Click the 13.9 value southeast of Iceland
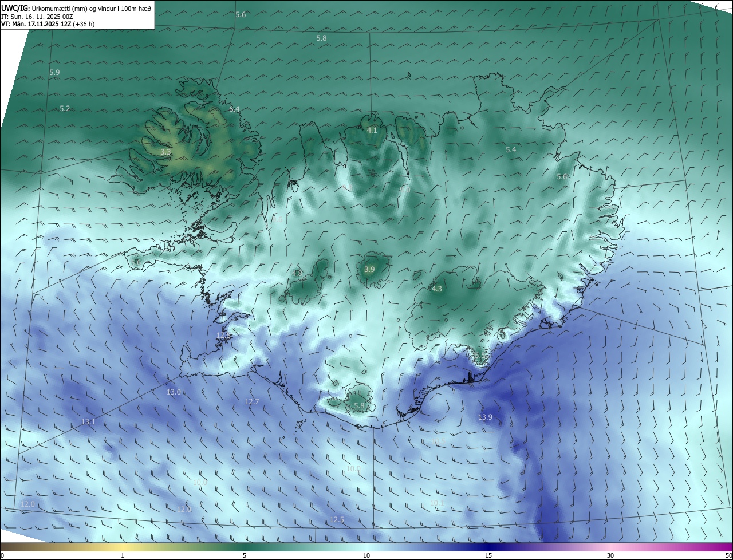The width and height of the screenshot is (733, 560). (485, 417)
